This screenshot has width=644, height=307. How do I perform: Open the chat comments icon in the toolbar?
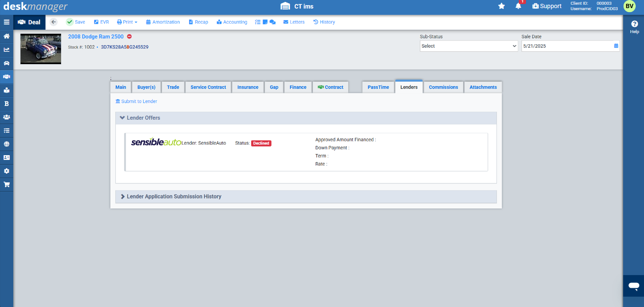273,22
